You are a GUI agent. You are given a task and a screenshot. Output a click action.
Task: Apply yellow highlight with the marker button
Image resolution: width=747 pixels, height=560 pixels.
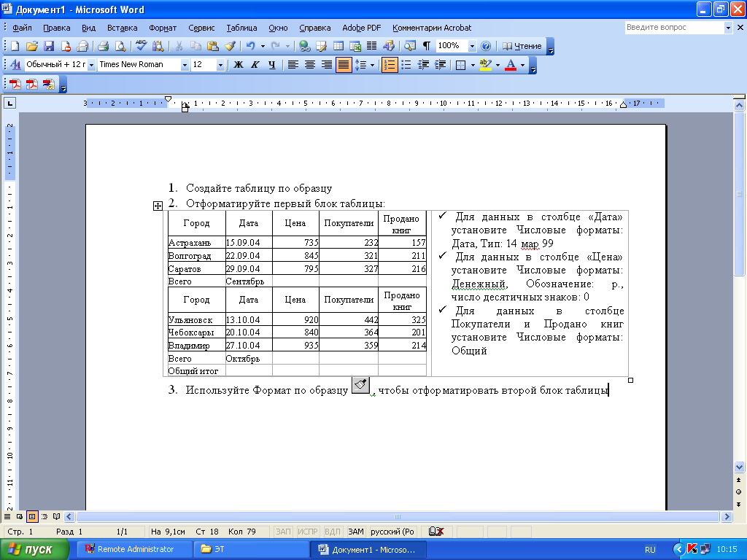pos(485,65)
